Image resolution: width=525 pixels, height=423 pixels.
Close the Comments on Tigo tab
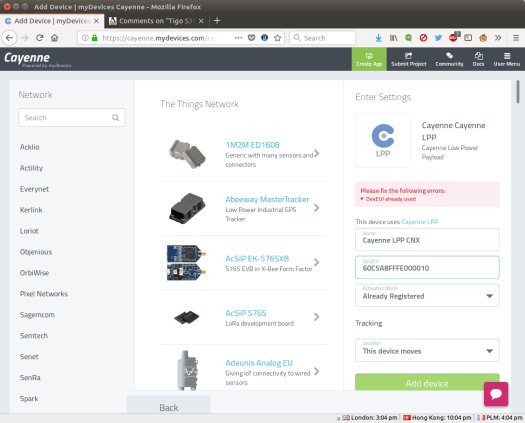coord(201,21)
